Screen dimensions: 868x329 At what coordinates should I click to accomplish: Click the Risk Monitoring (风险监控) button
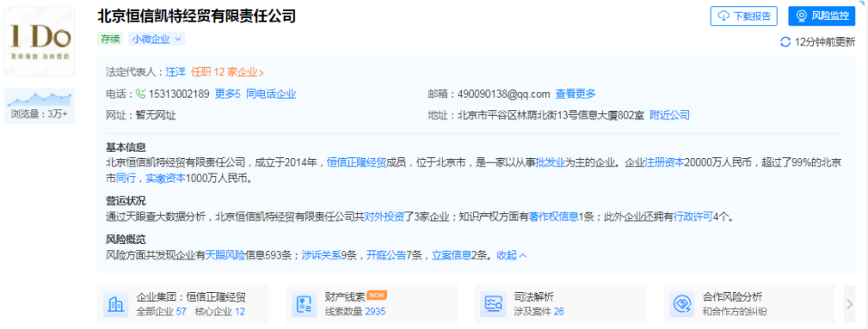[x=822, y=16]
